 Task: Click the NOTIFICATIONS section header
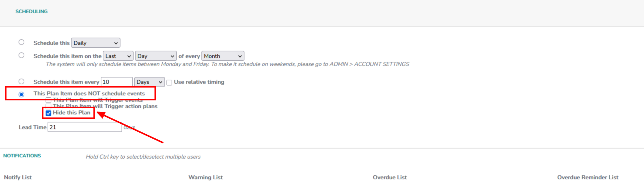click(22, 156)
